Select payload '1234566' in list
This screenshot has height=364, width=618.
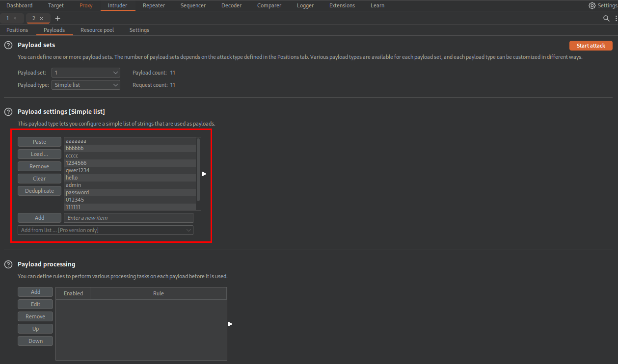pyautogui.click(x=130, y=163)
